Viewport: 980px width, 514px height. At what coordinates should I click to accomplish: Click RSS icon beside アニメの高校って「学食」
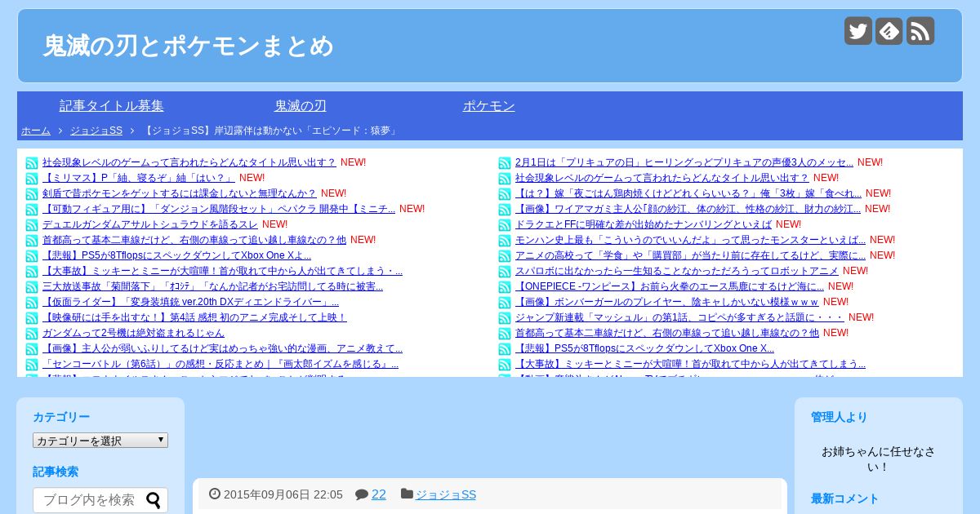pyautogui.click(x=505, y=256)
